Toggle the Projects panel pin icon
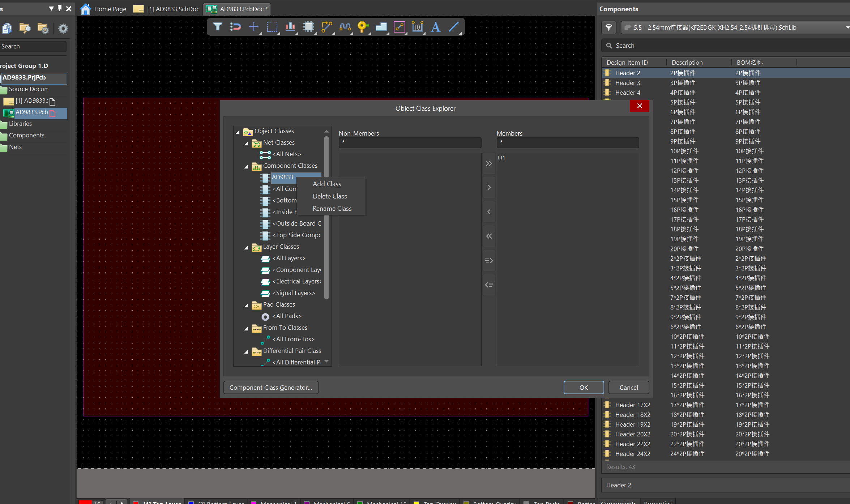This screenshot has width=850, height=504. 60,8
